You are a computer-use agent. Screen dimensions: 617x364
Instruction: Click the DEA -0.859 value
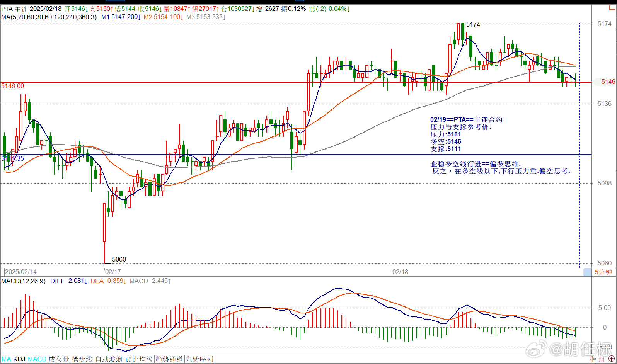(x=109, y=281)
